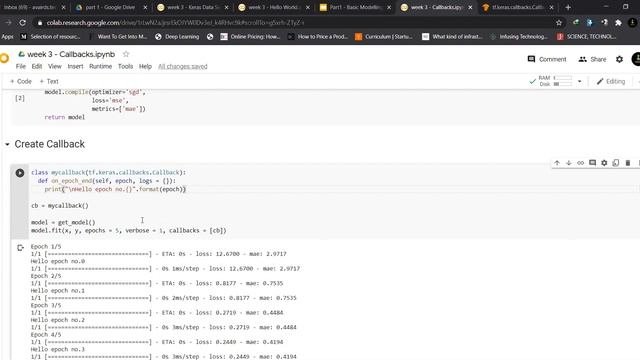Open the What kind of infrast... bookmark

[x=452, y=37]
